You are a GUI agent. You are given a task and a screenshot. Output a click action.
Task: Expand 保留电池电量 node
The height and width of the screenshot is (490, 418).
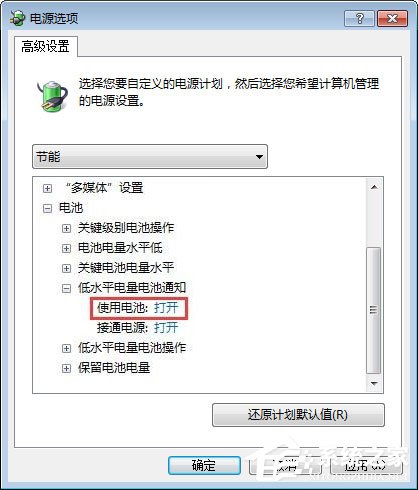[x=66, y=368]
